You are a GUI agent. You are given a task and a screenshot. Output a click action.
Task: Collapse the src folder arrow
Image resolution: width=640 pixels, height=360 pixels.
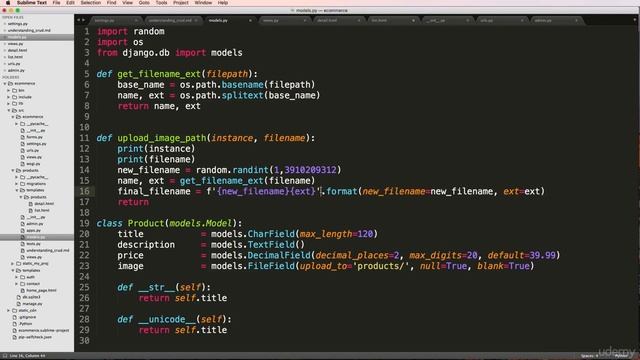pos(9,110)
